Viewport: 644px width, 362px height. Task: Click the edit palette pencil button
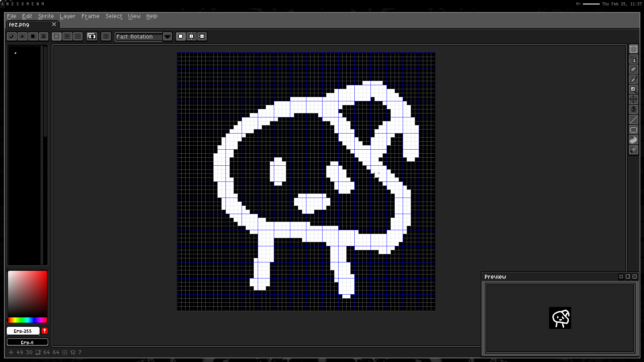click(x=12, y=36)
